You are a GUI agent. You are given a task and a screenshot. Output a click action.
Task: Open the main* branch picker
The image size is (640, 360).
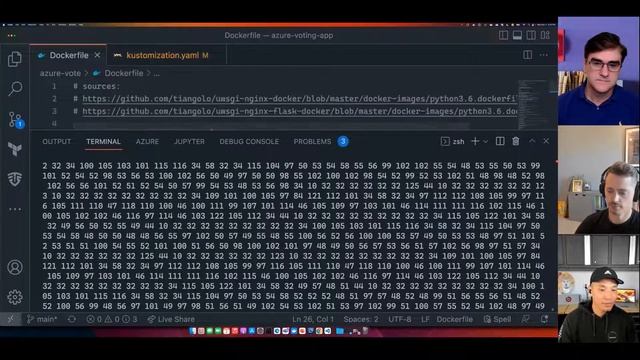(42, 319)
